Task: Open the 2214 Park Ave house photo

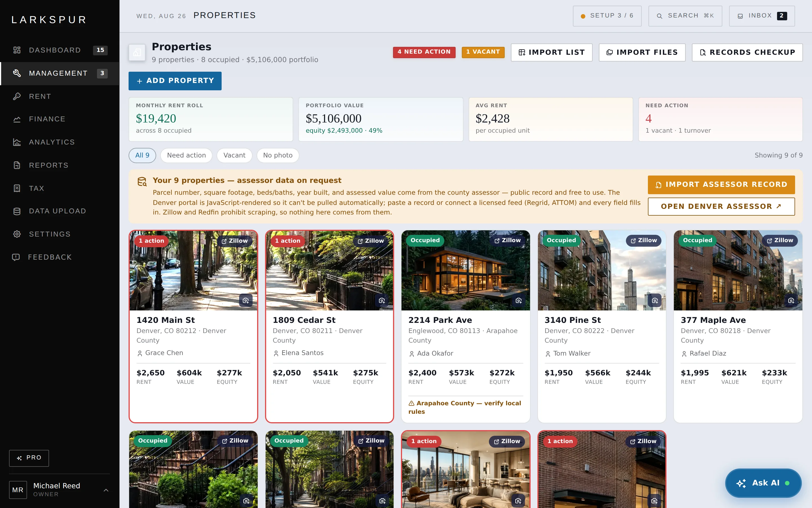Action: [x=466, y=271]
